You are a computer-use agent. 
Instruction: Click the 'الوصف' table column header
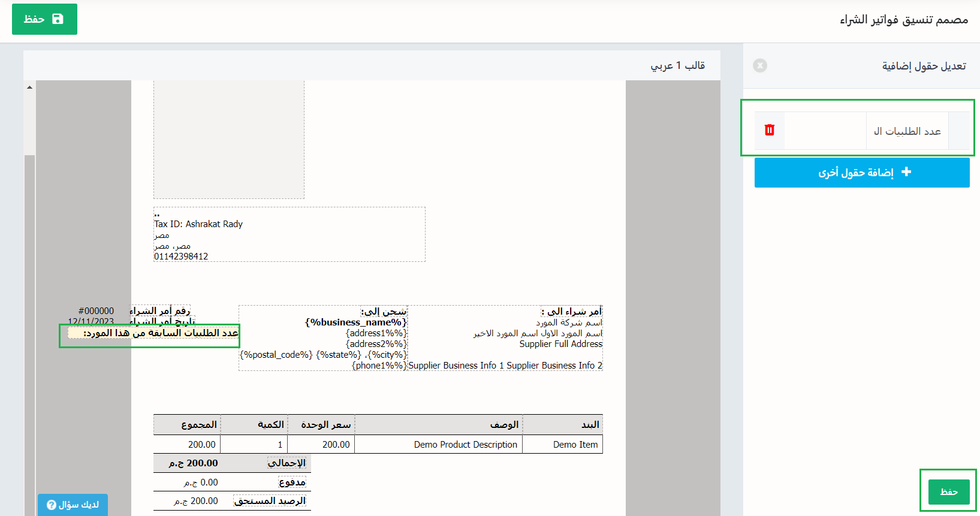tap(504, 425)
